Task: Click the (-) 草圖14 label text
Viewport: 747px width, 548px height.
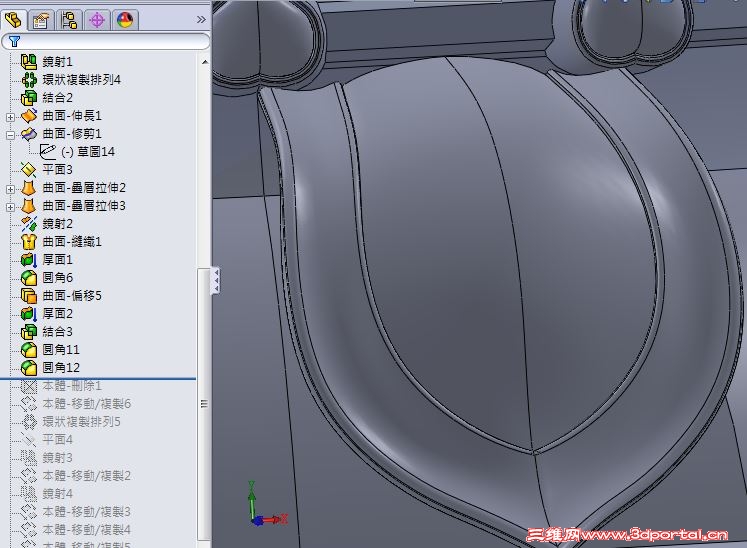Action: pos(88,152)
